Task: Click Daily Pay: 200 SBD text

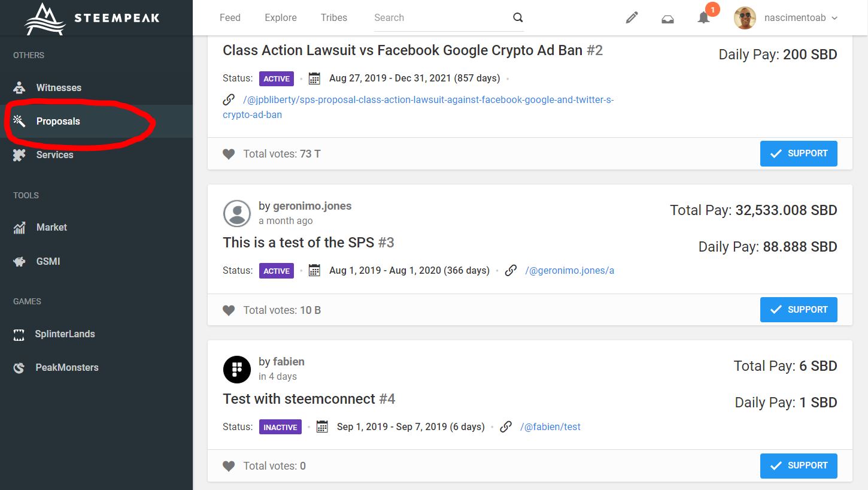Action: (x=778, y=55)
